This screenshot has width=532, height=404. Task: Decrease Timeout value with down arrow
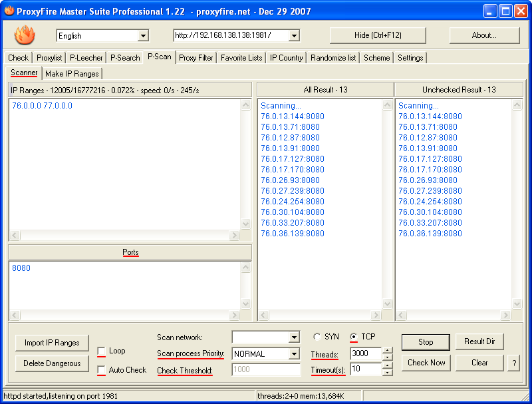pyautogui.click(x=388, y=372)
